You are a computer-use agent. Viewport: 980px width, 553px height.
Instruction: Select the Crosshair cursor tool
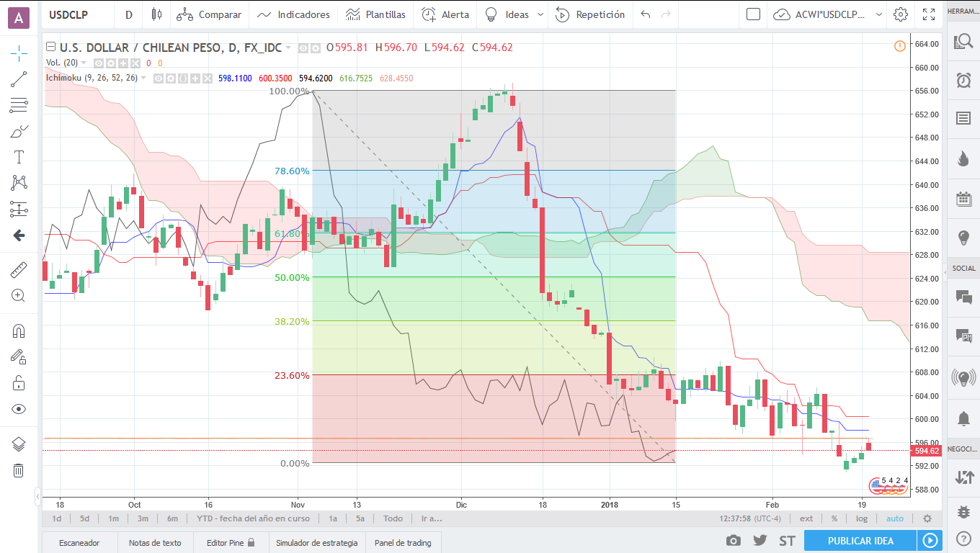coord(19,52)
